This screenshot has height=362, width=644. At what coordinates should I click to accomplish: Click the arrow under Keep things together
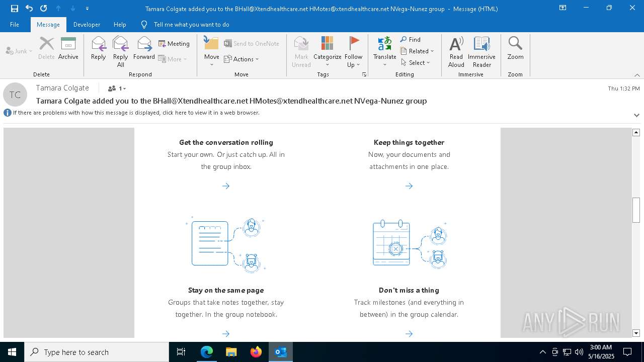(x=409, y=186)
